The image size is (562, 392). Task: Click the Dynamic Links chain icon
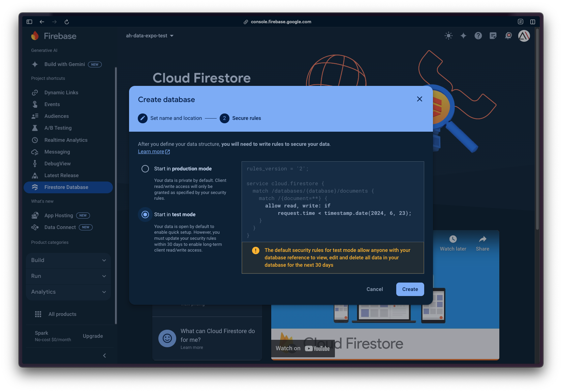click(x=35, y=93)
